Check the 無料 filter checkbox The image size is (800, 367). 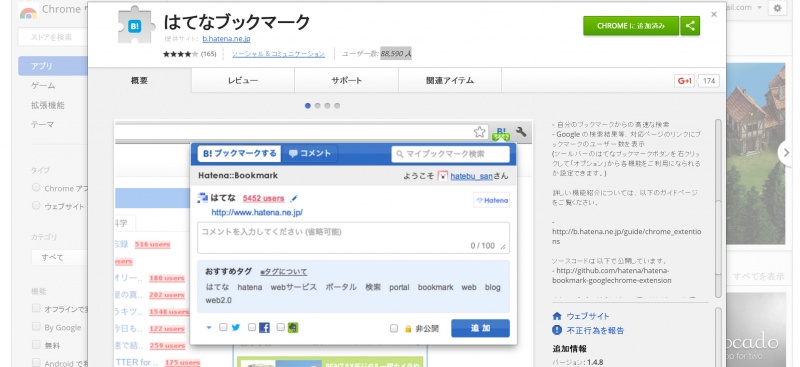click(x=36, y=345)
